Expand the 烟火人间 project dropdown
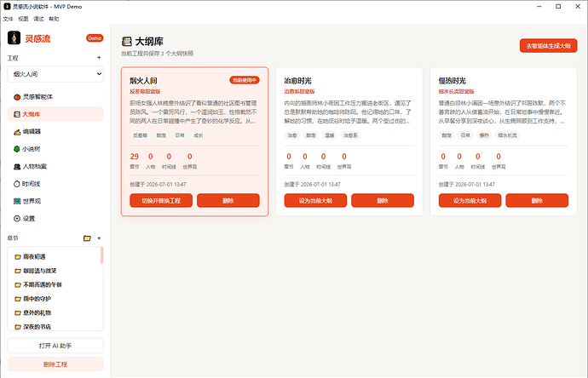The height and width of the screenshot is (378, 588). click(55, 74)
